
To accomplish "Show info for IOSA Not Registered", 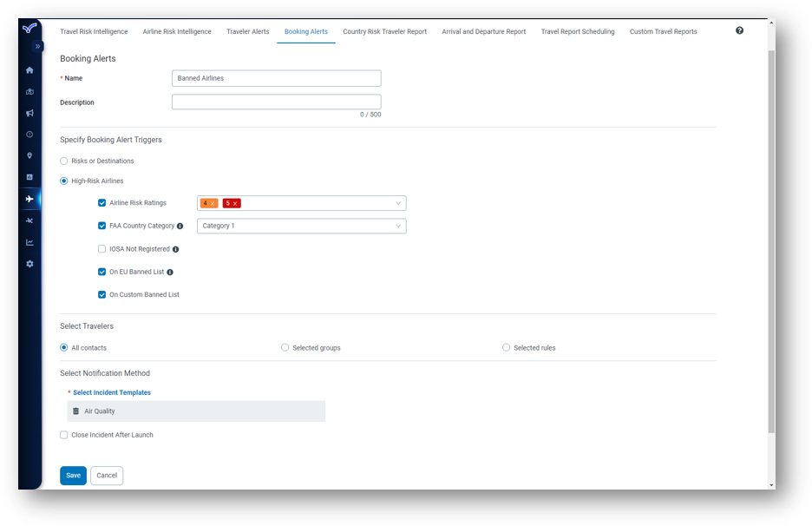I will 175,249.
